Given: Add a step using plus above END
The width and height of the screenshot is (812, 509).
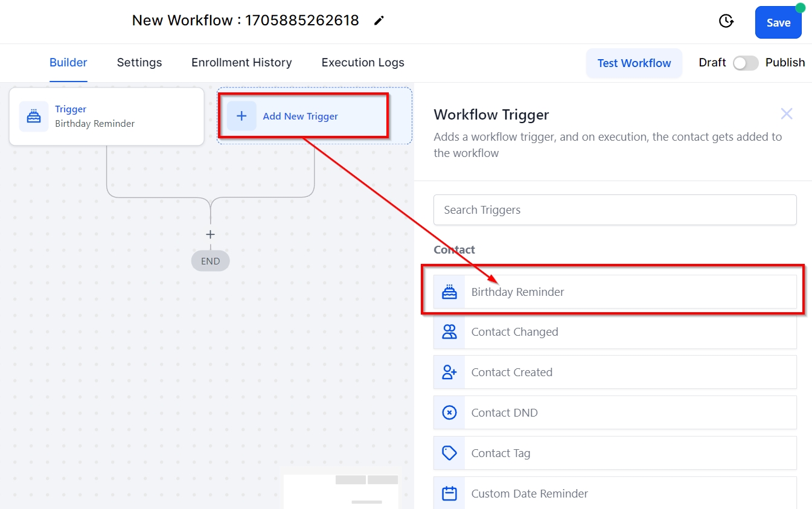Looking at the screenshot, I should 210,234.
